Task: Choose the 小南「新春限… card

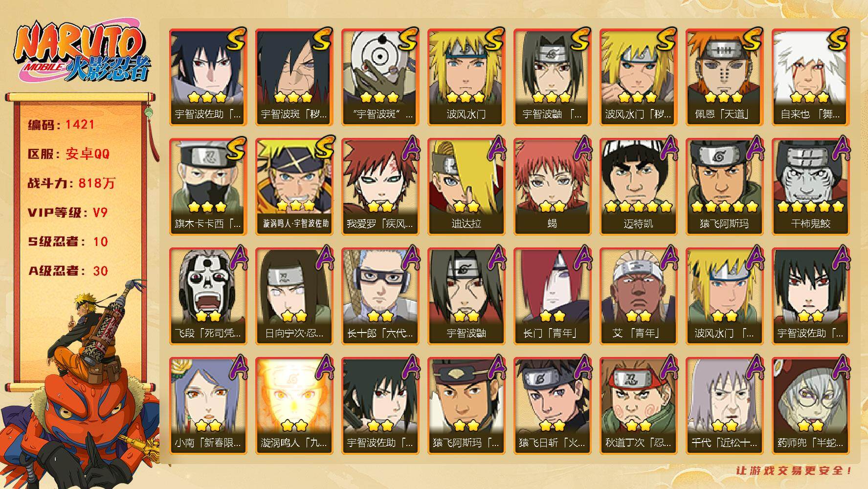Action: (x=208, y=405)
